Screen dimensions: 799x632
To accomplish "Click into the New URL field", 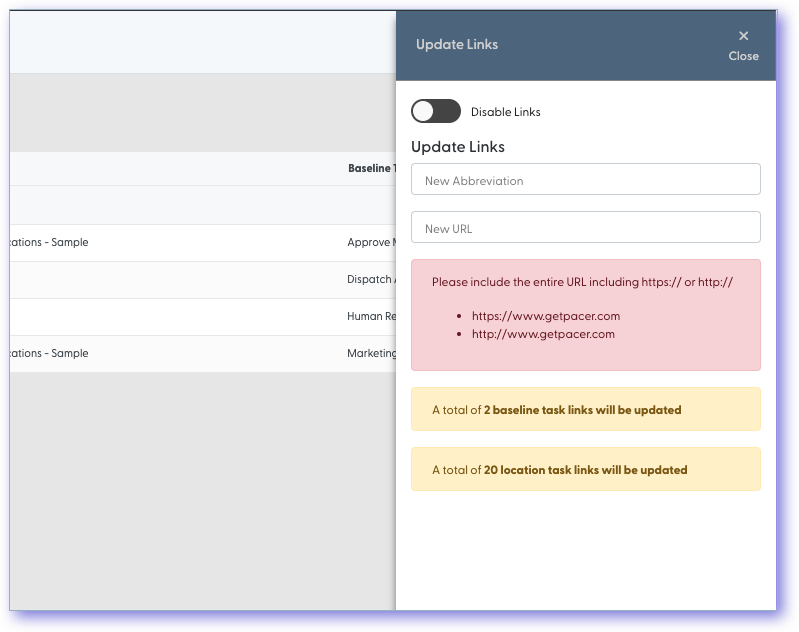I will pyautogui.click(x=585, y=227).
